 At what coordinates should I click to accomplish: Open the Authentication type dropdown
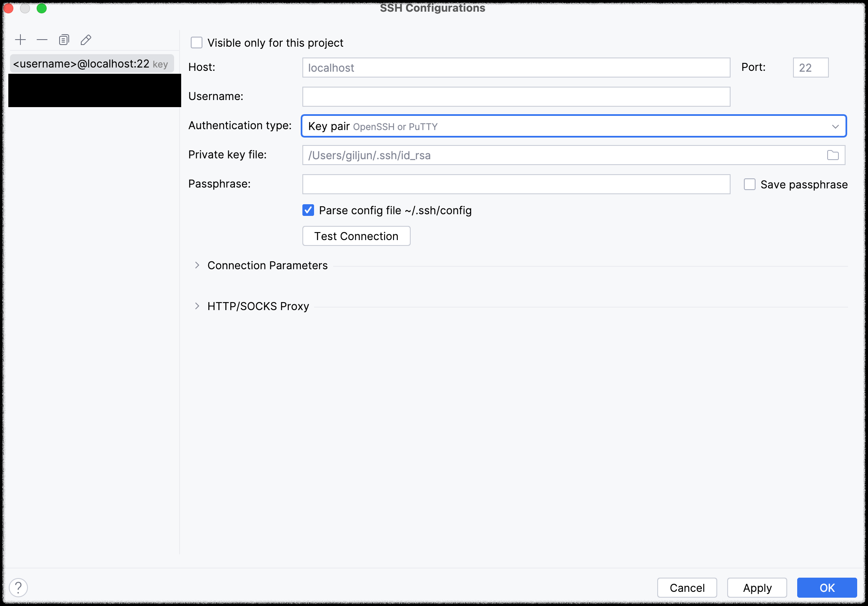574,126
